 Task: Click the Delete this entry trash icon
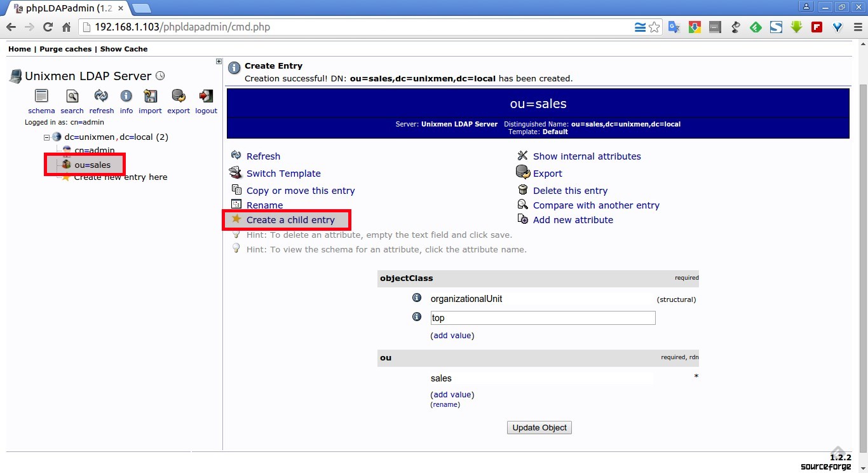523,189
